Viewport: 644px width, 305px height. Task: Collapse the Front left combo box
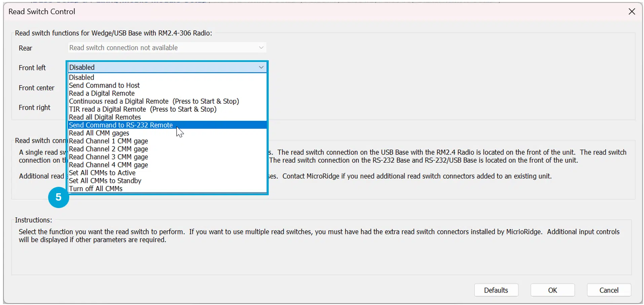tap(261, 67)
